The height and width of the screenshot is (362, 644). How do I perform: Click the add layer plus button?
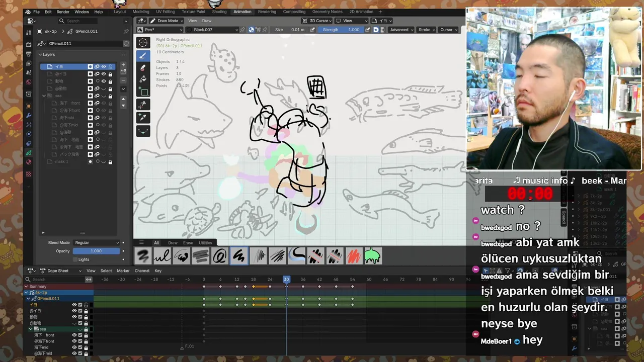pyautogui.click(x=123, y=66)
